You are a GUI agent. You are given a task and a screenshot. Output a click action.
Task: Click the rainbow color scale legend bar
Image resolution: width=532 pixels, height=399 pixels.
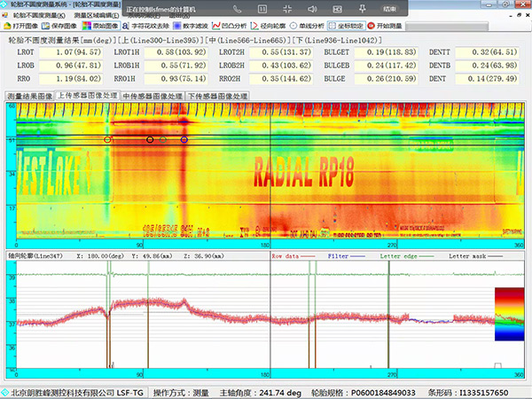509,314
